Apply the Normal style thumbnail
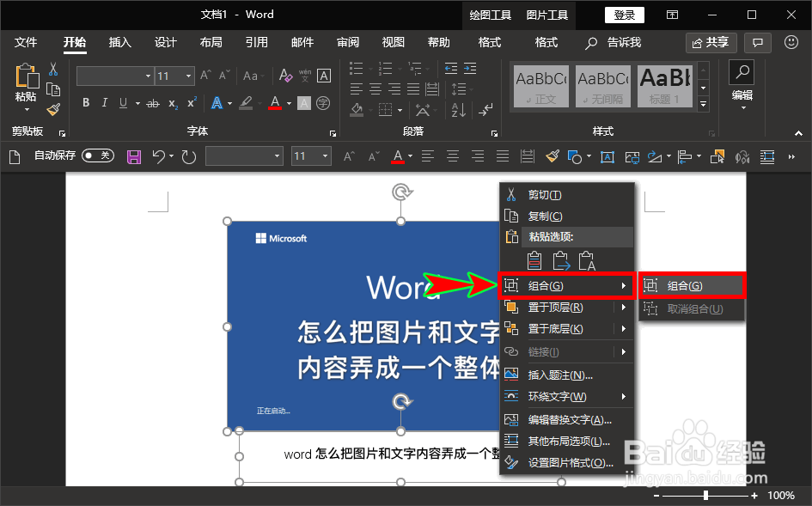Viewport: 812px width, 506px height. coord(541,86)
